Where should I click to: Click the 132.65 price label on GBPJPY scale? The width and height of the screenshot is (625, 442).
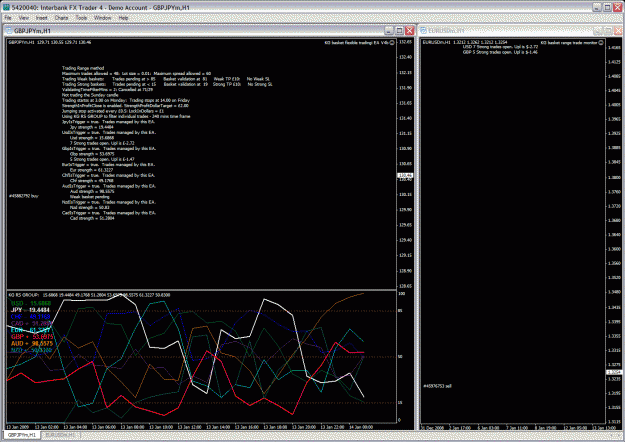click(x=405, y=42)
